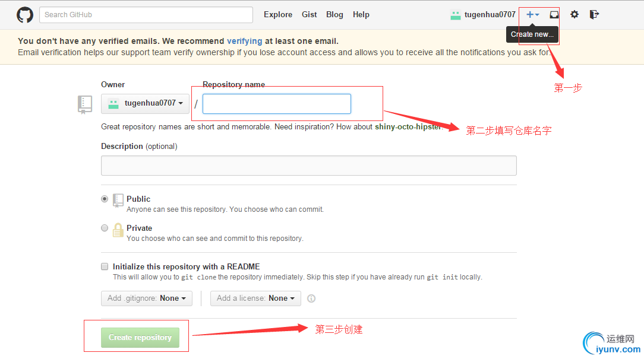The width and height of the screenshot is (644, 359).
Task: Open the Gist menu item
Action: pos(310,15)
